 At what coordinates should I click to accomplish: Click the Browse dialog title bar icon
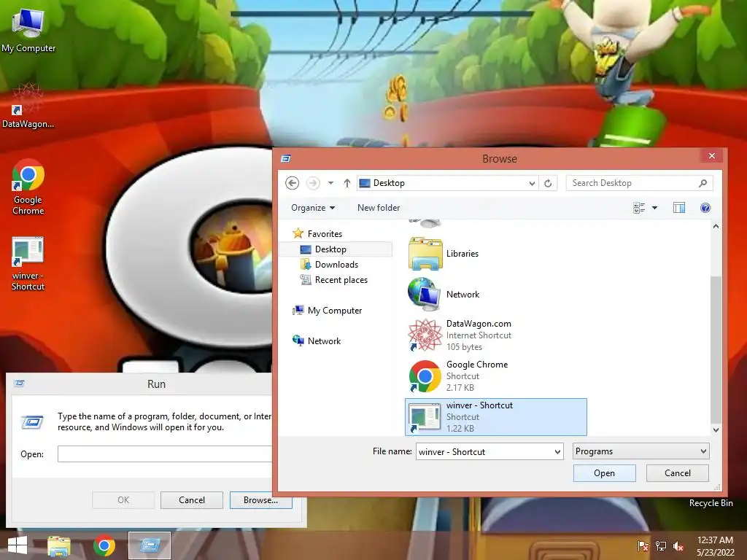[286, 158]
